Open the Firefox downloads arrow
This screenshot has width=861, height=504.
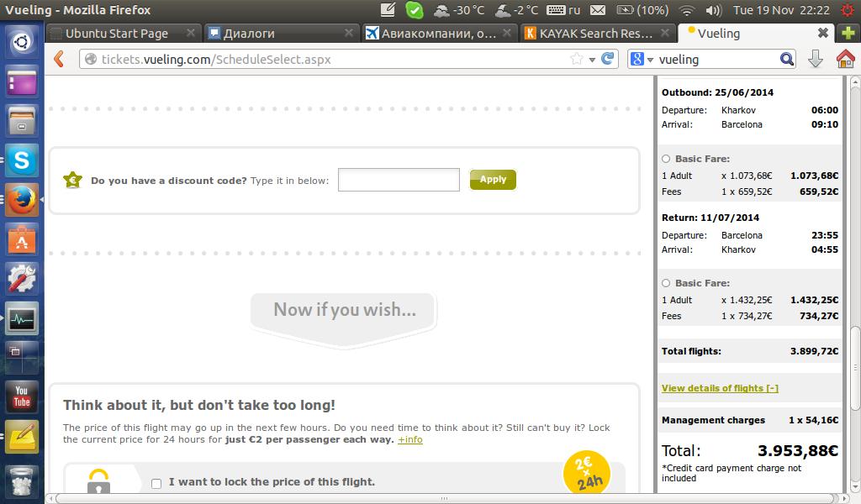(x=815, y=59)
